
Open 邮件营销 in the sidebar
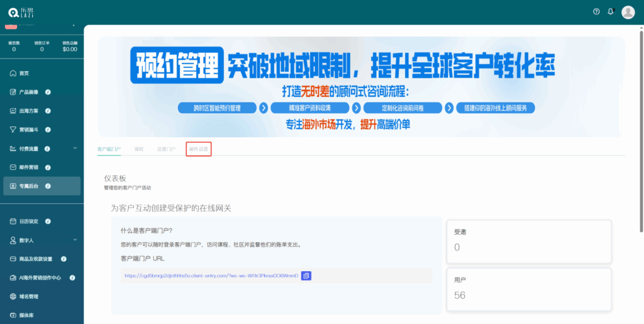[x=28, y=167]
